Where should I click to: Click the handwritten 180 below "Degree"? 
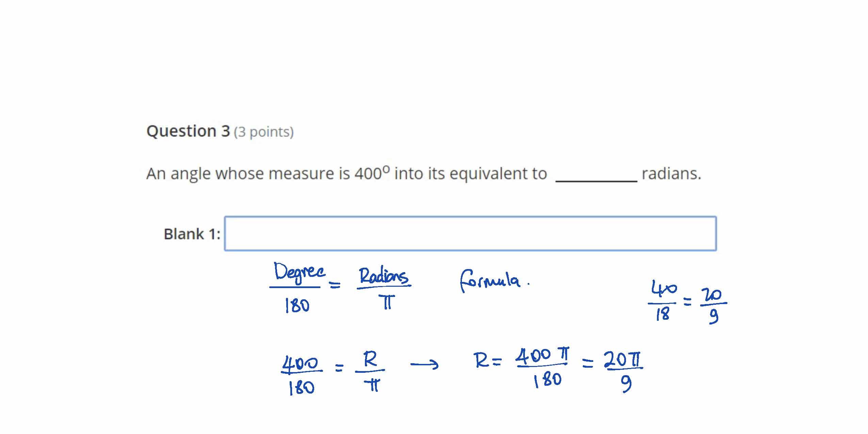click(x=297, y=305)
